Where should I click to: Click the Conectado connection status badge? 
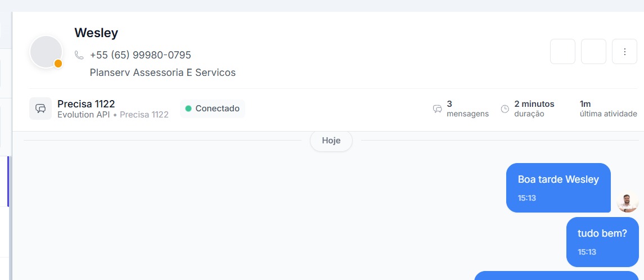(213, 109)
